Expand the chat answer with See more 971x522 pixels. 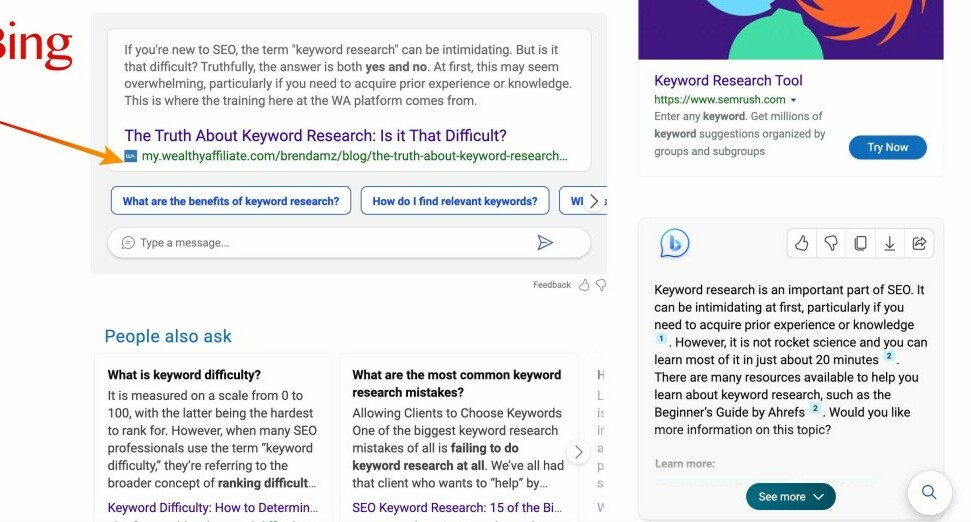pos(790,497)
